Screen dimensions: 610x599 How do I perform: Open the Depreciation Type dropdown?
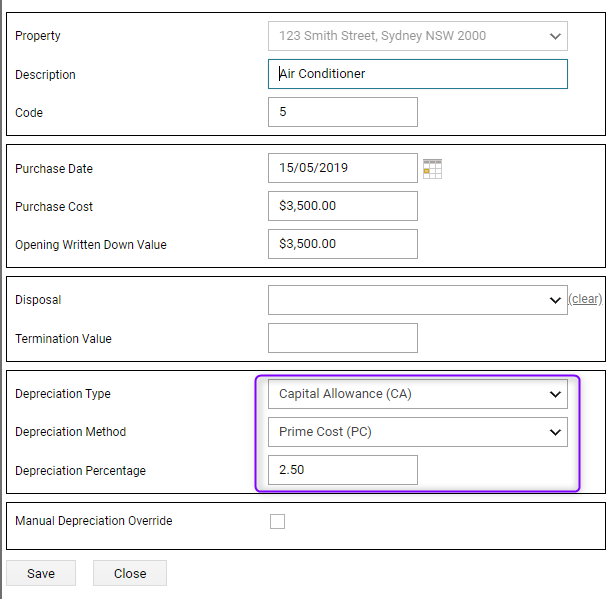point(418,394)
